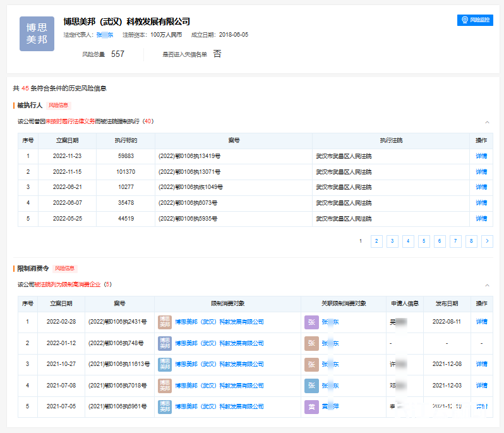This screenshot has width=504, height=433.
Task: Open page 2 of execution records
Action: click(376, 241)
